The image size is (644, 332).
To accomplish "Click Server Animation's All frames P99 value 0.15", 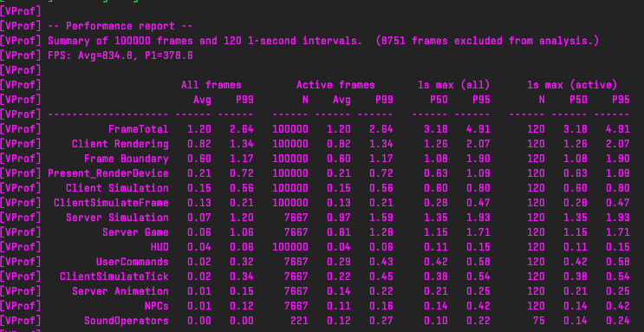I will 242,291.
